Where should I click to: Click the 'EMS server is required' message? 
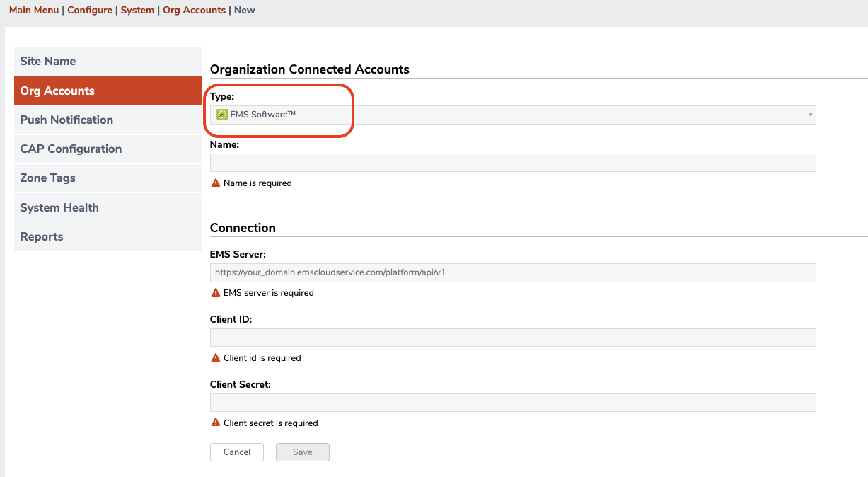pos(269,292)
